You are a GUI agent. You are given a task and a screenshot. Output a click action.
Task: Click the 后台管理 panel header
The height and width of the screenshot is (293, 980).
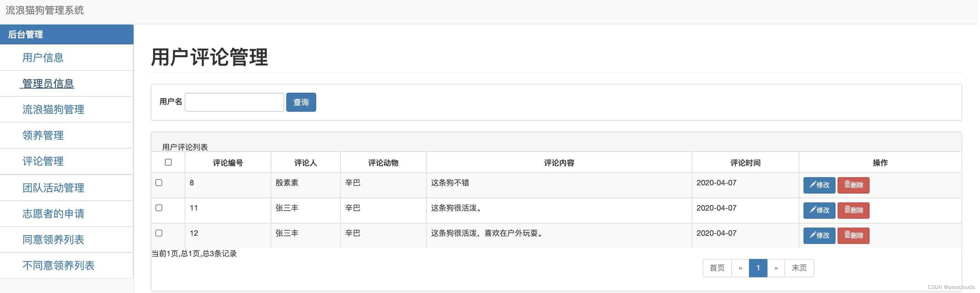66,35
